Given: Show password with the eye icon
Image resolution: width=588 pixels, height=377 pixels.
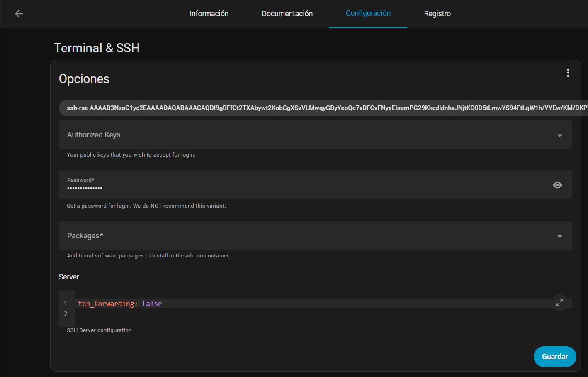Looking at the screenshot, I should click(557, 185).
